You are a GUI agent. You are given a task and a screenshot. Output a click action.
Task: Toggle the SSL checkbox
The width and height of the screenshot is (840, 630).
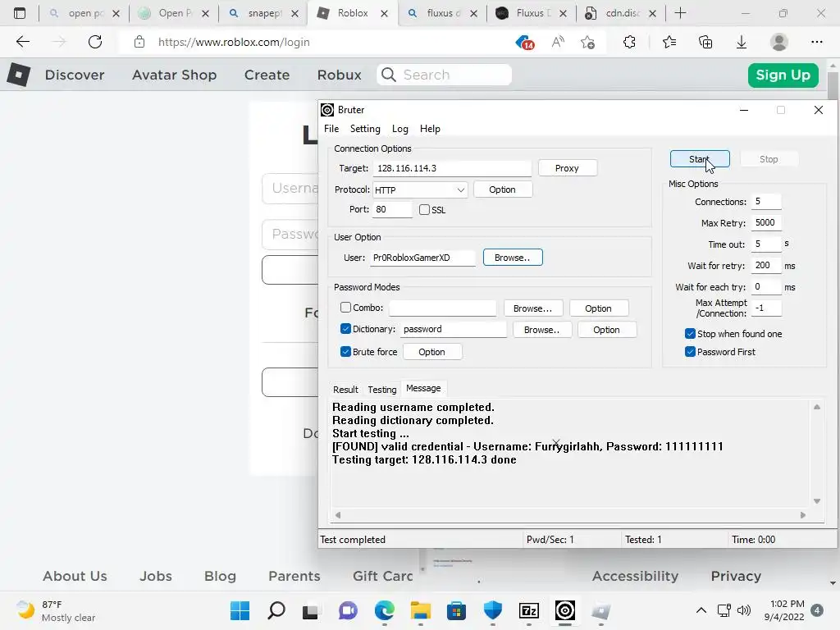pos(424,209)
